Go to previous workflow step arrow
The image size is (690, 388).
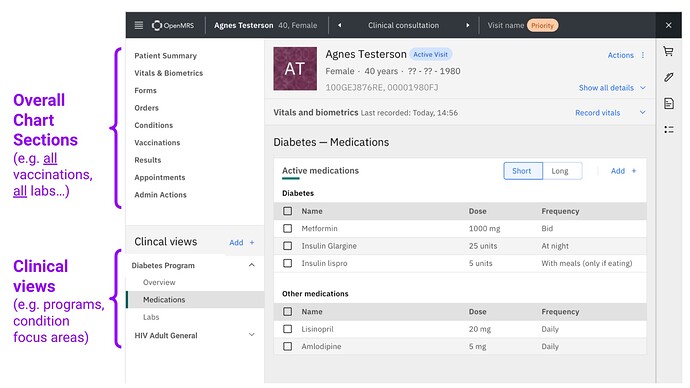[x=340, y=26]
